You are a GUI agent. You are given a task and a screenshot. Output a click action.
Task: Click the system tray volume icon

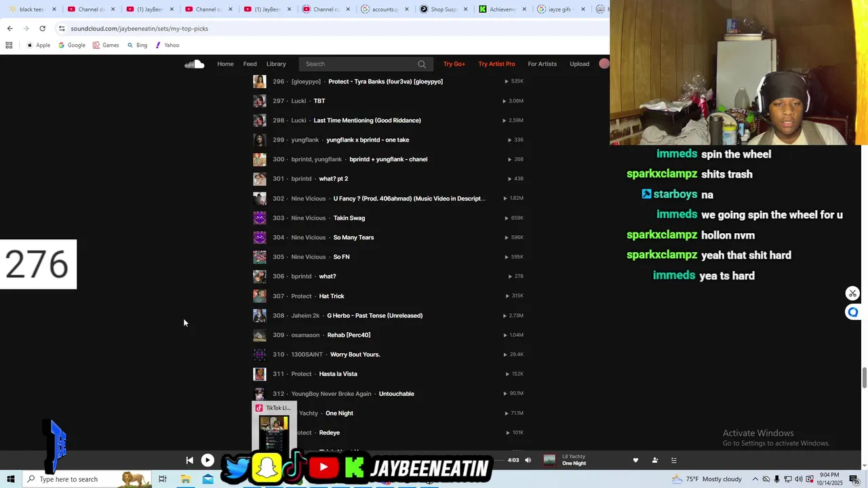pos(799,479)
